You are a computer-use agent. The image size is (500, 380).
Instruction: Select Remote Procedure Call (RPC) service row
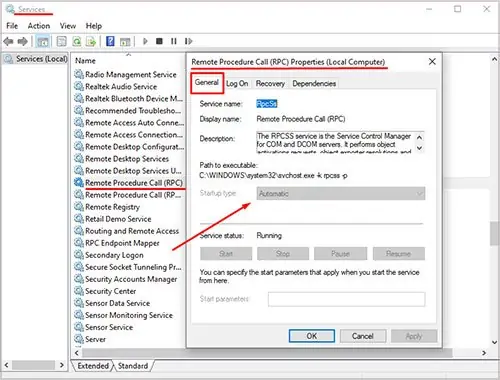pos(129,183)
